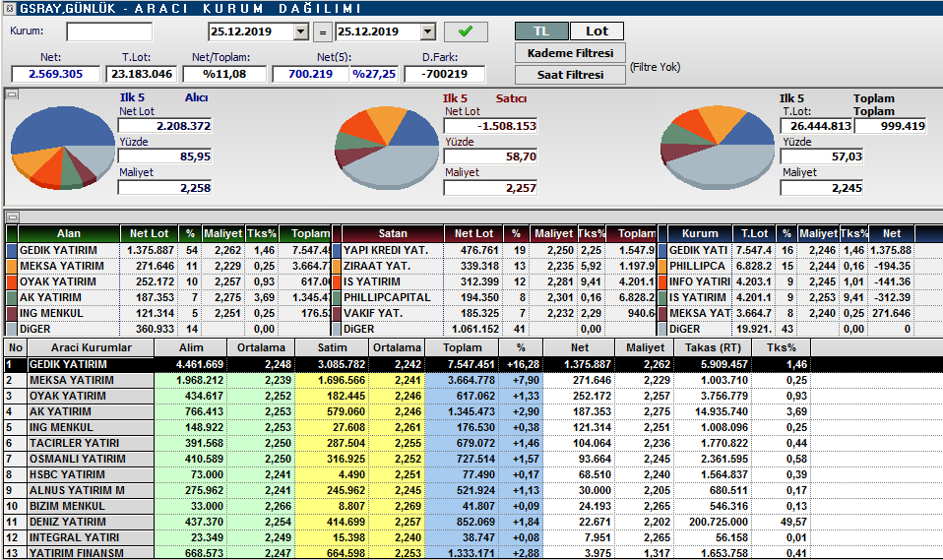Image resolution: width=943 pixels, height=560 pixels.
Task: Click the Net value field 2.569.305
Action: tap(55, 74)
